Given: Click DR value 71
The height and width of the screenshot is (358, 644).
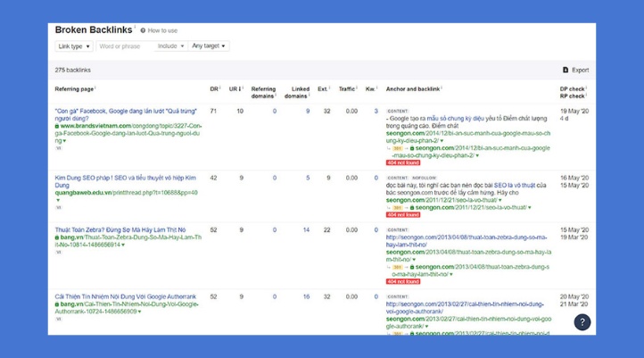Looking at the screenshot, I should pos(213,111).
